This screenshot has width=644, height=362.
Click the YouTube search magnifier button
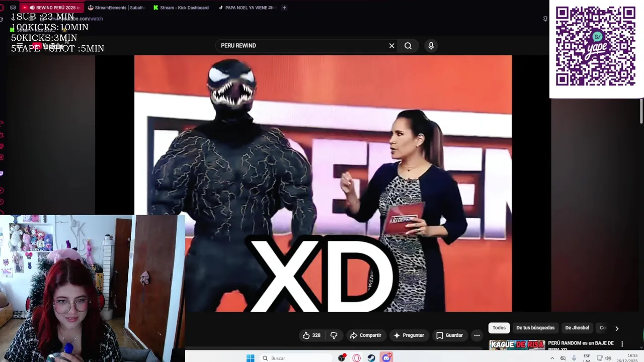[x=408, y=46]
